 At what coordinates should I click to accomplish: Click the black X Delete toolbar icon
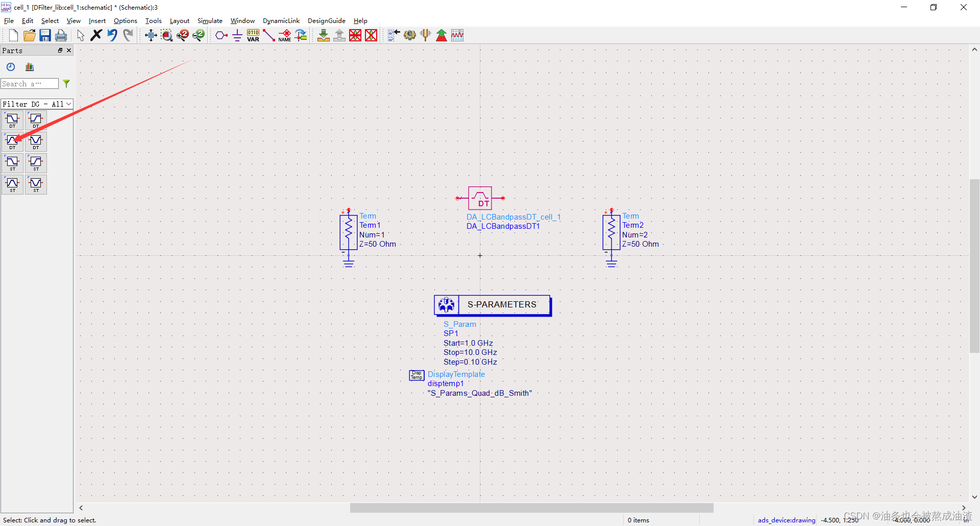pos(96,35)
